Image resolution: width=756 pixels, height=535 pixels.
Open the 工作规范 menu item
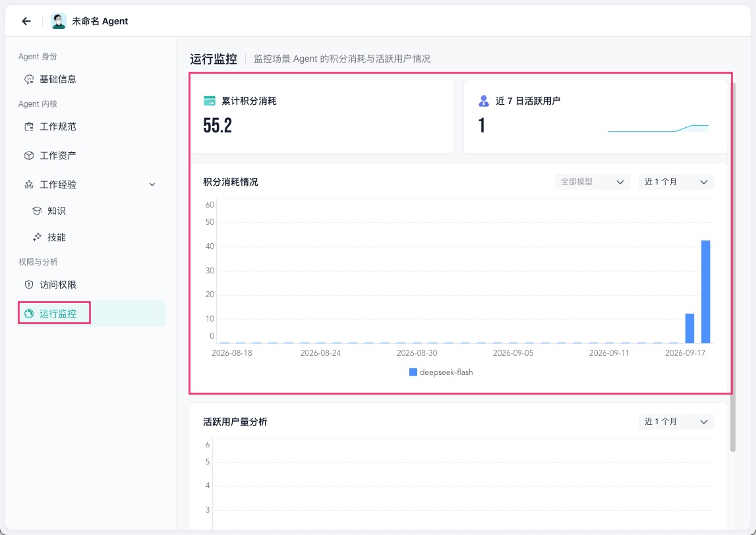(x=91, y=127)
